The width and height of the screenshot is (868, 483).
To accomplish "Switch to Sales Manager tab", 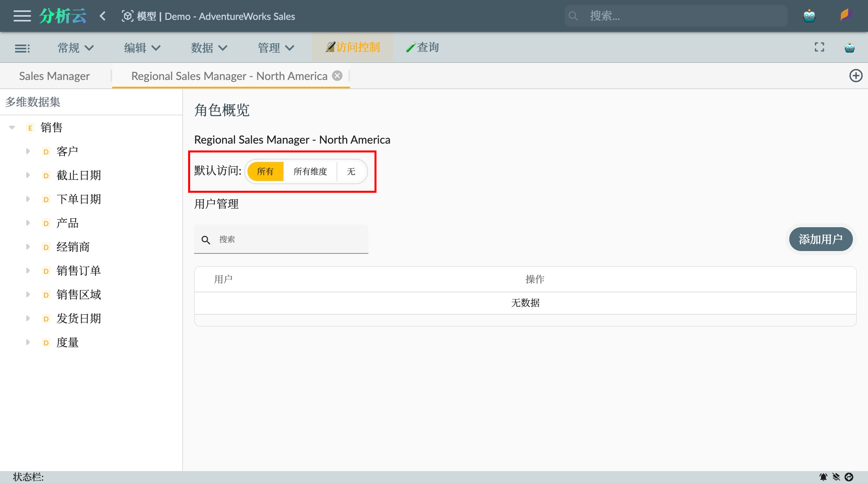I will click(54, 76).
